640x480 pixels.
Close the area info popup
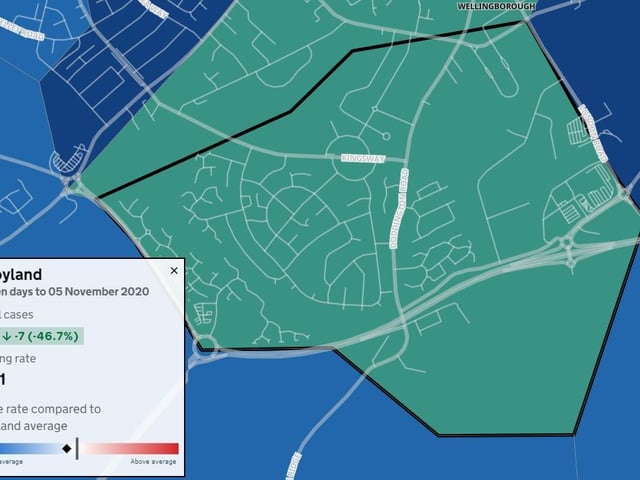pyautogui.click(x=174, y=271)
